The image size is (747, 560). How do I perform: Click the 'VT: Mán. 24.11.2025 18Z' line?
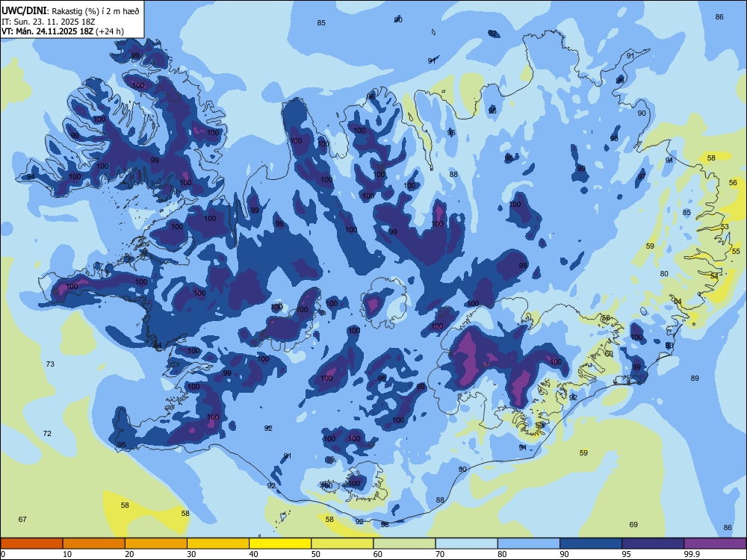[x=48, y=31]
